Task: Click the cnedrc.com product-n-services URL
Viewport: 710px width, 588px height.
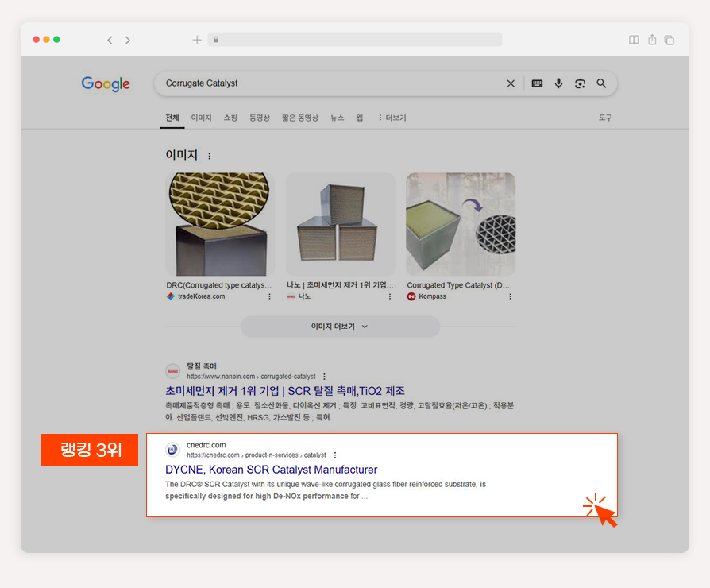Action: click(x=257, y=455)
